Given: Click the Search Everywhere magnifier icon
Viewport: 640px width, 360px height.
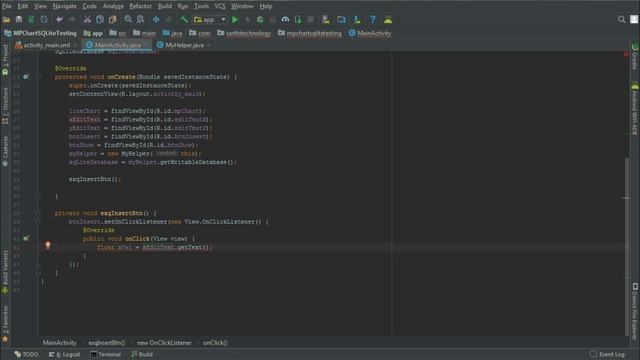Looking at the screenshot, I should coord(621,19).
